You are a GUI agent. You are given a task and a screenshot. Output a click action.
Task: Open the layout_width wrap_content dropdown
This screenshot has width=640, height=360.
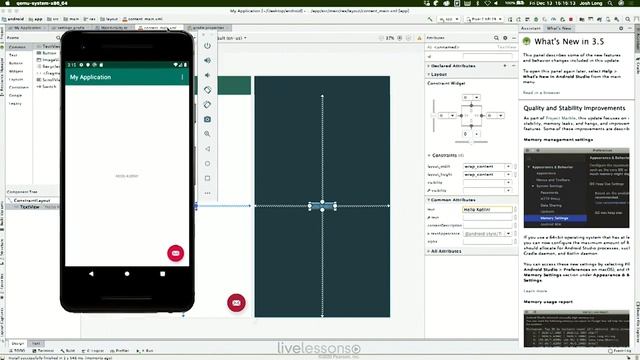[x=508, y=167]
